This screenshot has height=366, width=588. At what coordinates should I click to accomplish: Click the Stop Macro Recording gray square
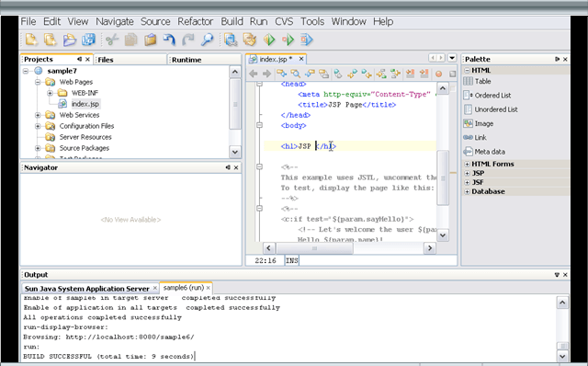click(452, 74)
